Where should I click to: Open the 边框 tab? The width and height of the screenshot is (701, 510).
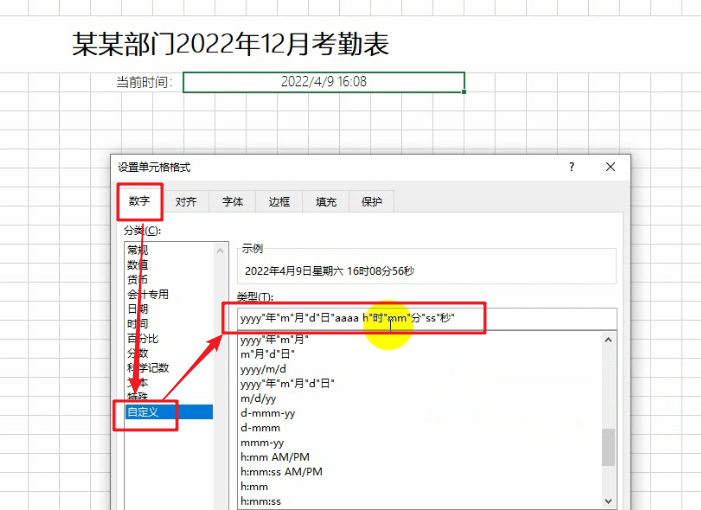click(279, 202)
